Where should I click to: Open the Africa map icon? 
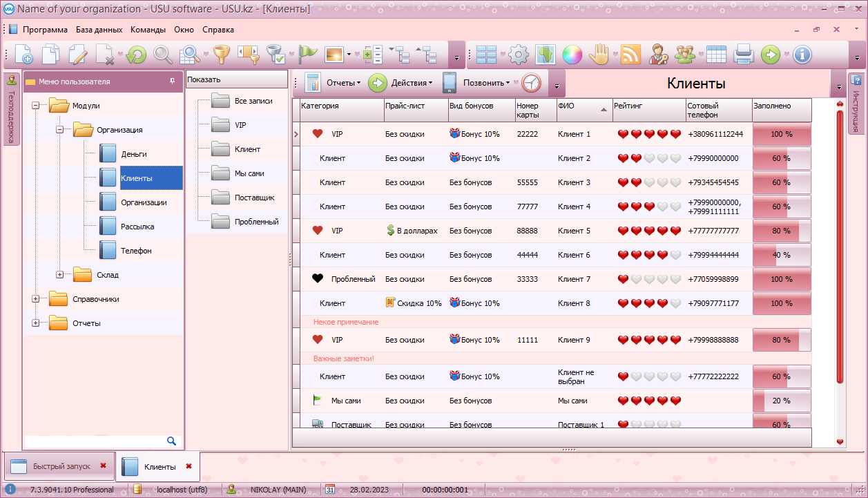pyautogui.click(x=546, y=54)
